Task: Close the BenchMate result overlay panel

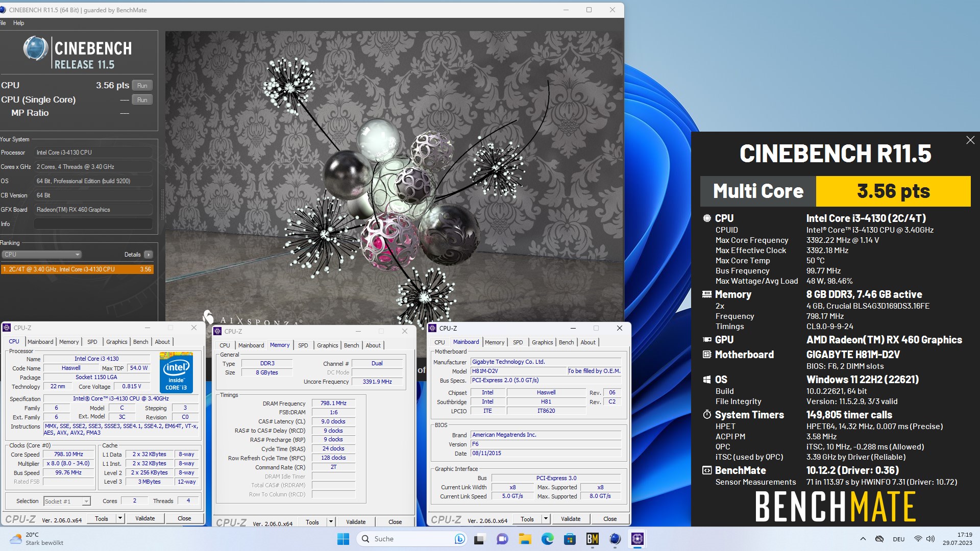Action: click(970, 140)
